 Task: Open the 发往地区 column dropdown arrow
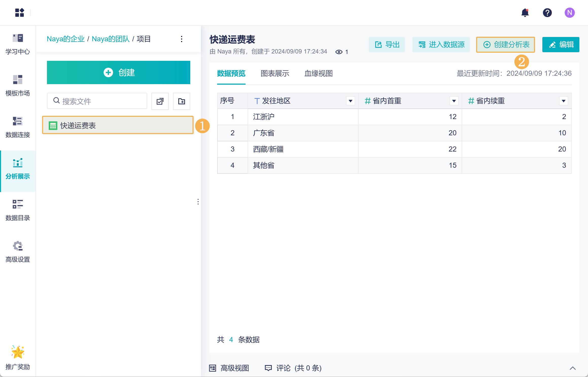[x=351, y=101]
